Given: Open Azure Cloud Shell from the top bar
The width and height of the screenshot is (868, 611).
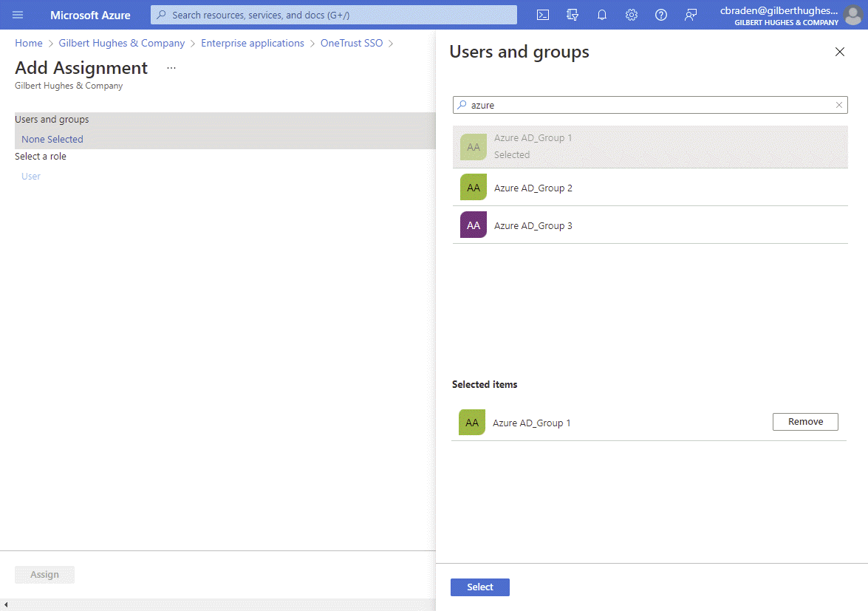Looking at the screenshot, I should click(x=543, y=15).
